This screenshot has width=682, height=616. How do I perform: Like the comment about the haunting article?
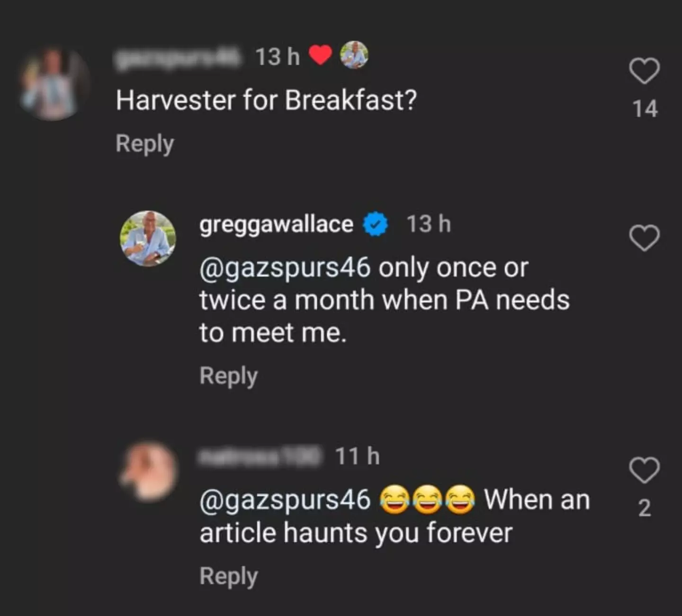[x=644, y=471]
